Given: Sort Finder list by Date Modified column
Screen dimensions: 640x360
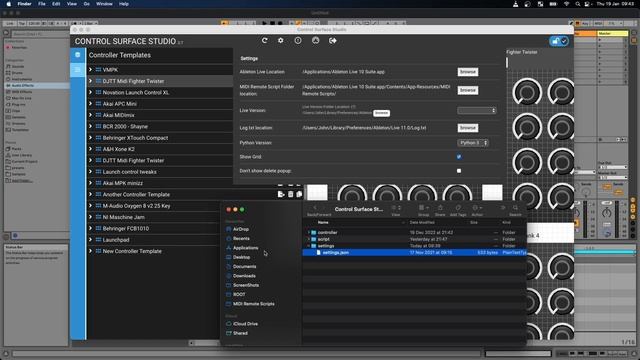Looking at the screenshot, I should pos(422,222).
